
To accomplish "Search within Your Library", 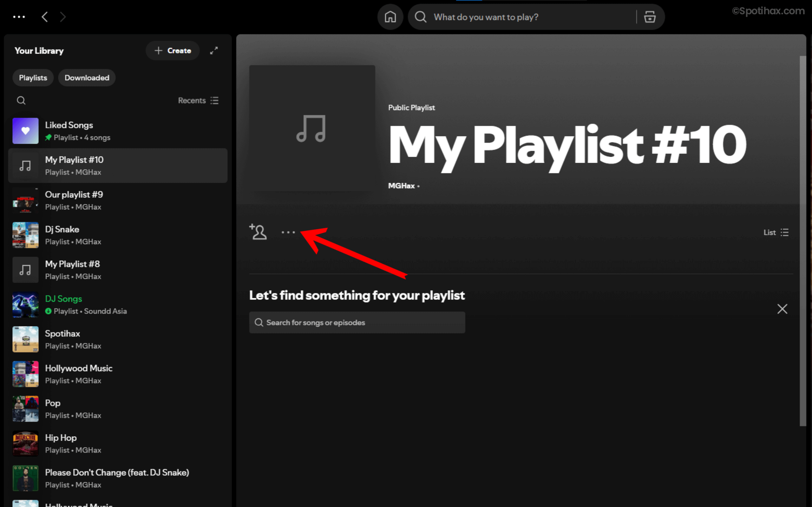I will click(21, 101).
